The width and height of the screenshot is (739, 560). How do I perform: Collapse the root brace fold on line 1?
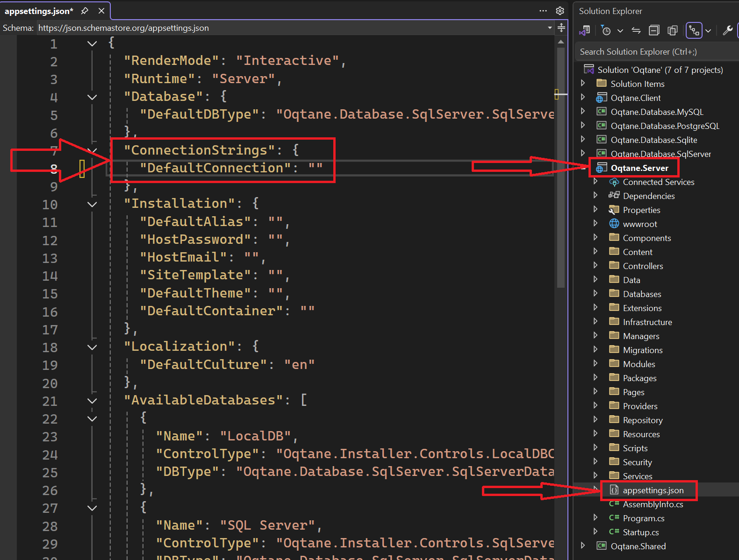click(x=92, y=44)
